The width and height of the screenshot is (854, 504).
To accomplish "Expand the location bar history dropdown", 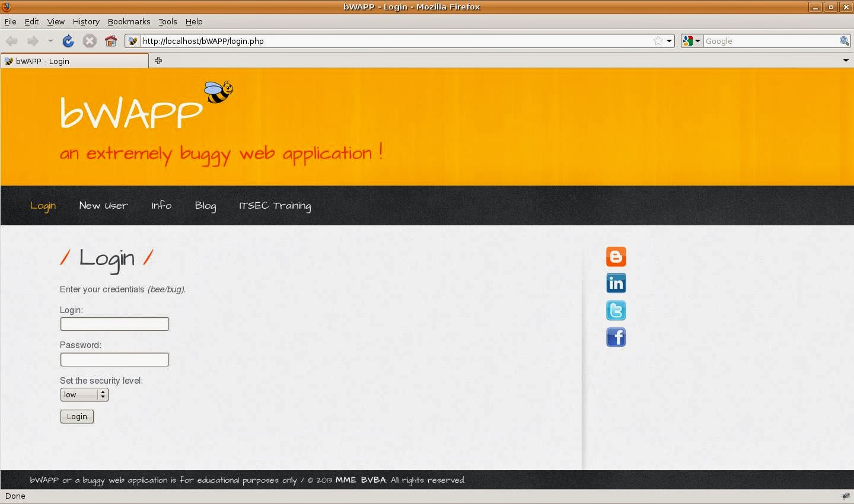I will 670,41.
